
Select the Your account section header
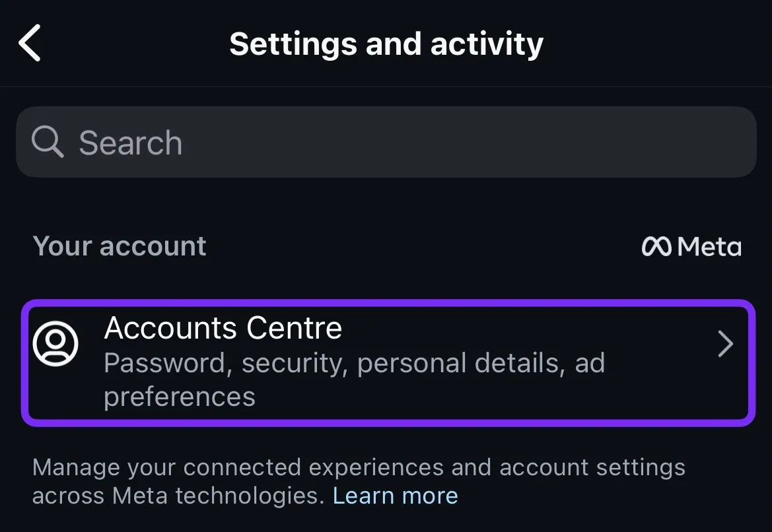coord(120,246)
